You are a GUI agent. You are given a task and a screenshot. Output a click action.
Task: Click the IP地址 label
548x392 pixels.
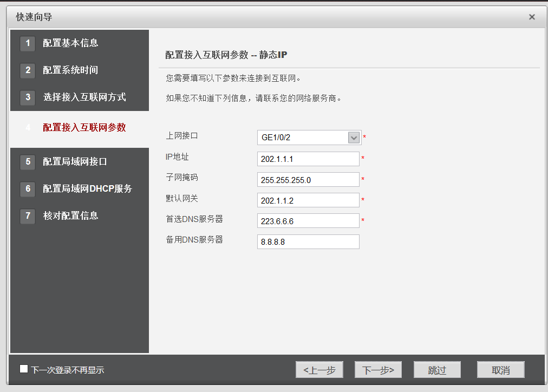click(177, 157)
